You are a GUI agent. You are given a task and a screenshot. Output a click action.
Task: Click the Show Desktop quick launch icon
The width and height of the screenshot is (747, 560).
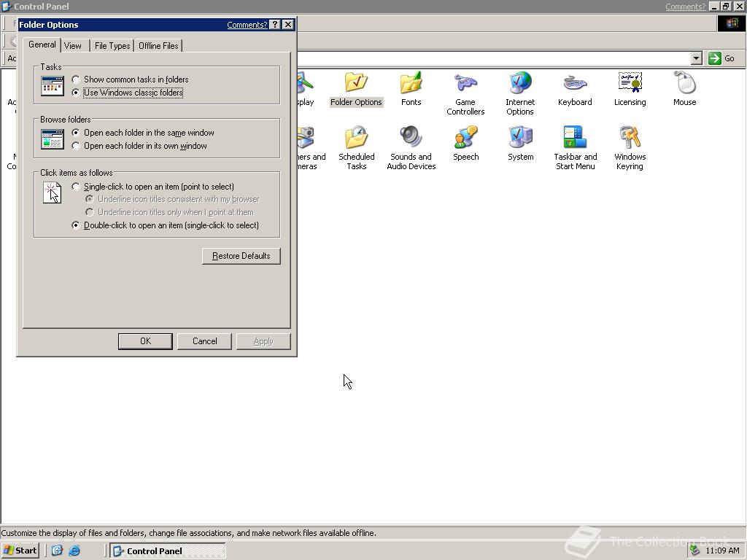(x=57, y=551)
